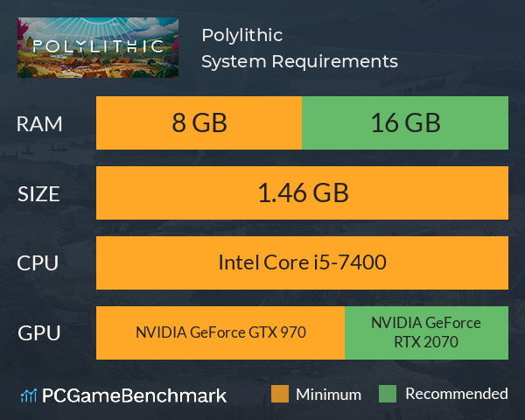Select the 16 GB recommended RAM bar
Screen dimensions: 525x420
point(405,122)
